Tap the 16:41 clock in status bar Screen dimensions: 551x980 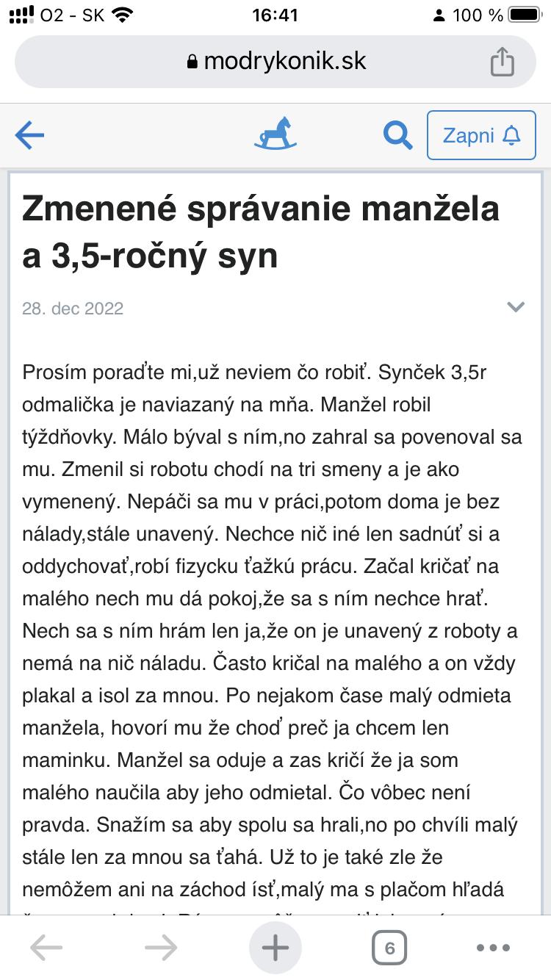(275, 15)
